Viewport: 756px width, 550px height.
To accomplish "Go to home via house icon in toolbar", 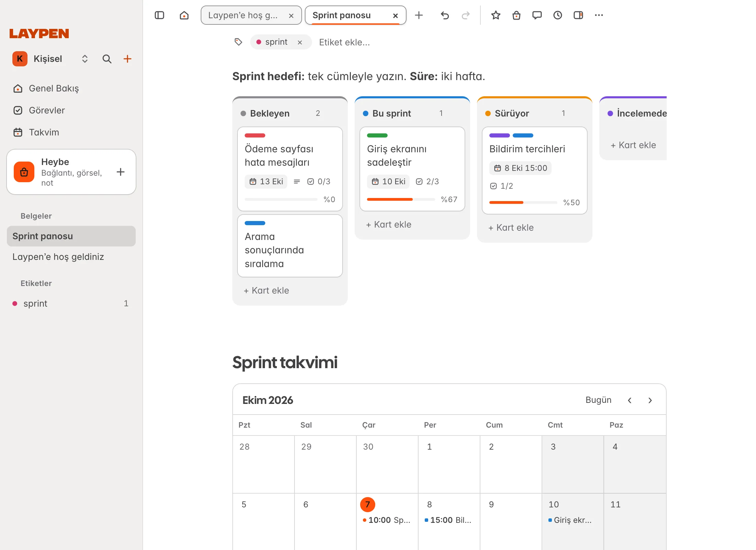I will [184, 15].
